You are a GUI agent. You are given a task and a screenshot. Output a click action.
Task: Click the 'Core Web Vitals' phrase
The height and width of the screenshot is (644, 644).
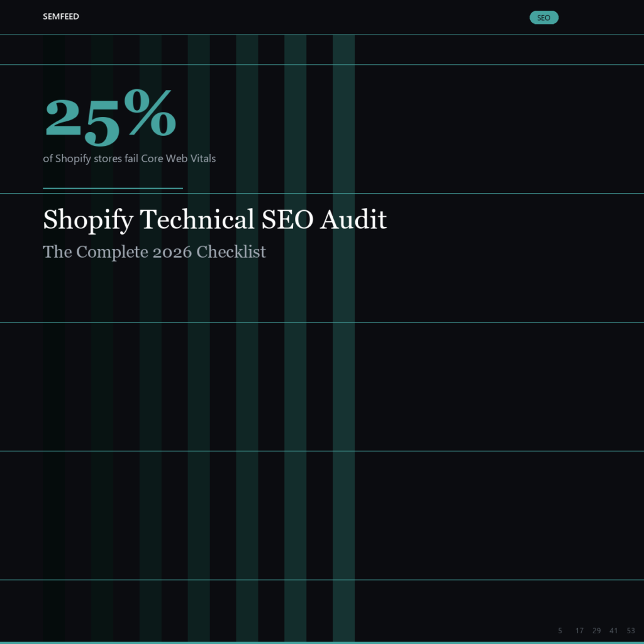click(178, 158)
